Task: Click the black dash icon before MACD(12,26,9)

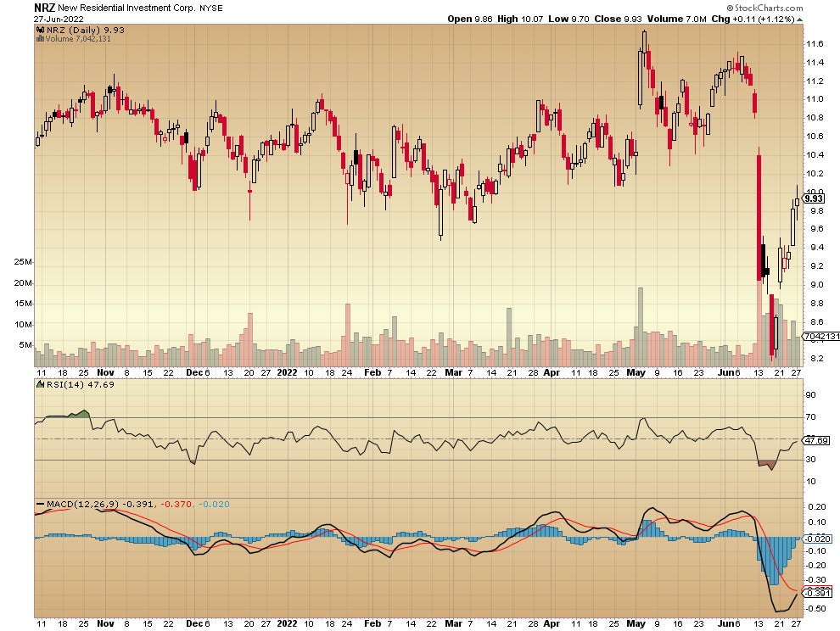Action: (40, 504)
